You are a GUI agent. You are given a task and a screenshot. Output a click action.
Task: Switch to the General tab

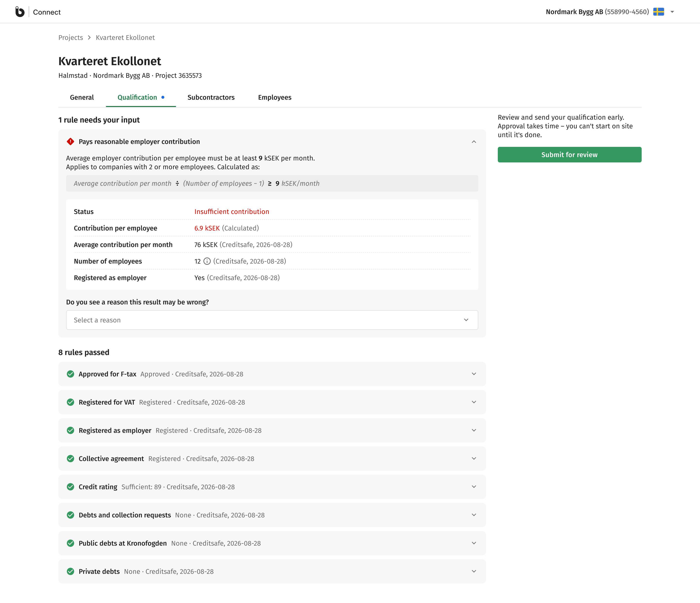point(82,97)
